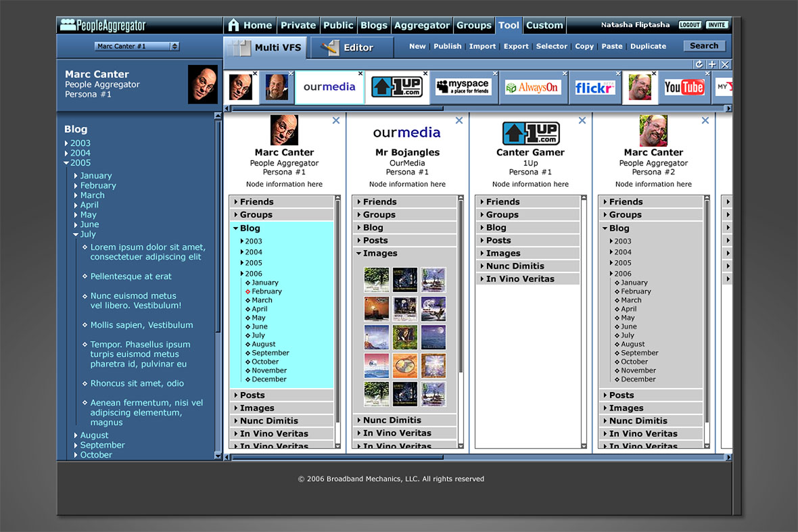The image size is (798, 532).
Task: Open the Marc Canter #1 persona dropdown
Action: click(x=137, y=47)
